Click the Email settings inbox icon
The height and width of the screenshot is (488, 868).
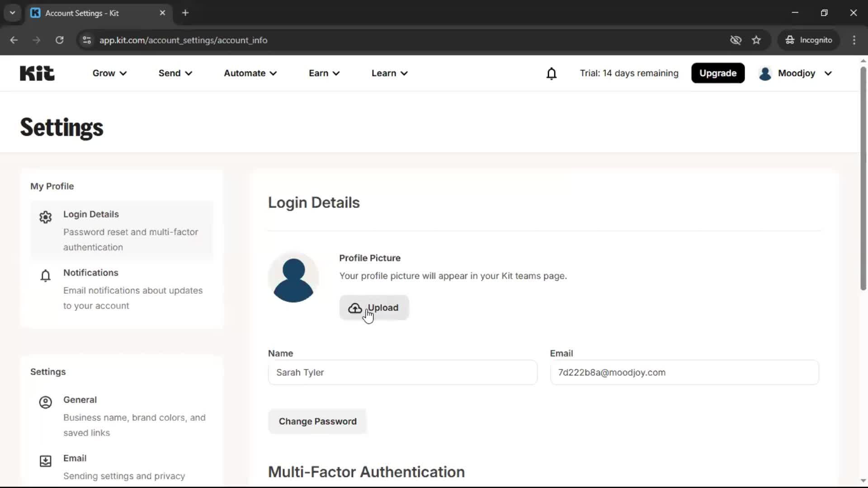(x=45, y=461)
